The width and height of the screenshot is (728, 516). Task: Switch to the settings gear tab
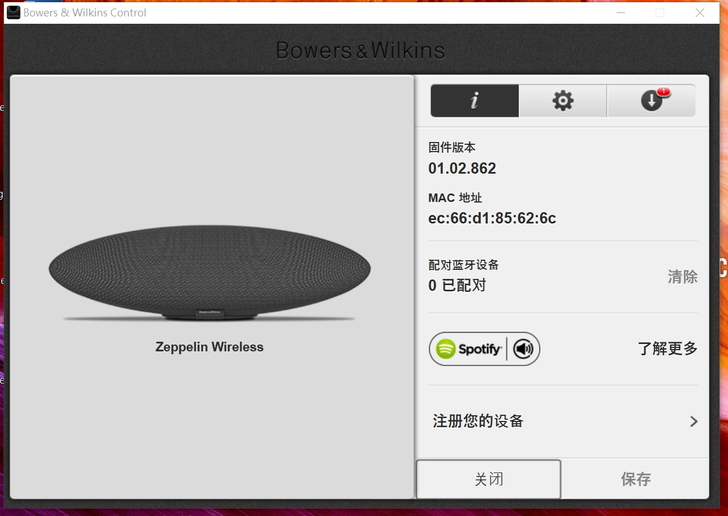pos(563,100)
